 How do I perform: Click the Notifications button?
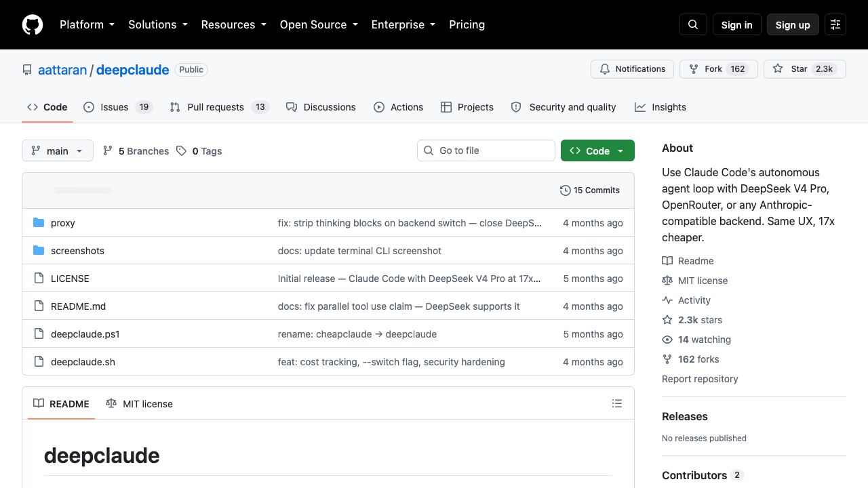coord(633,69)
